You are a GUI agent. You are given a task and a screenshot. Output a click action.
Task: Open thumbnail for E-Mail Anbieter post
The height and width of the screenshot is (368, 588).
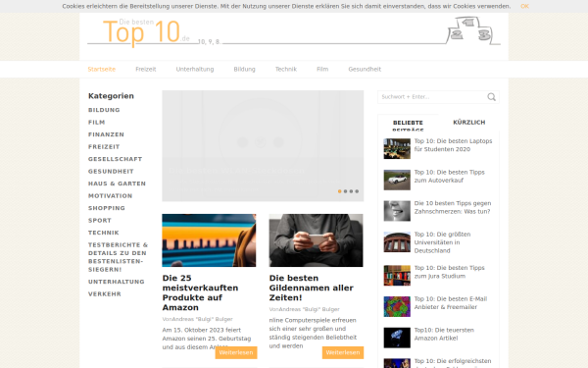coord(397,307)
